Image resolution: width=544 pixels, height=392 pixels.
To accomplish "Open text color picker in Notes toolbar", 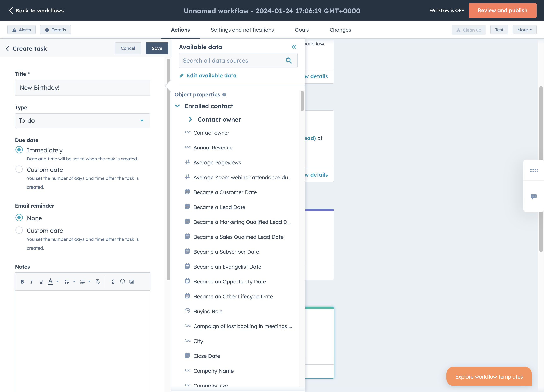I will point(50,282).
